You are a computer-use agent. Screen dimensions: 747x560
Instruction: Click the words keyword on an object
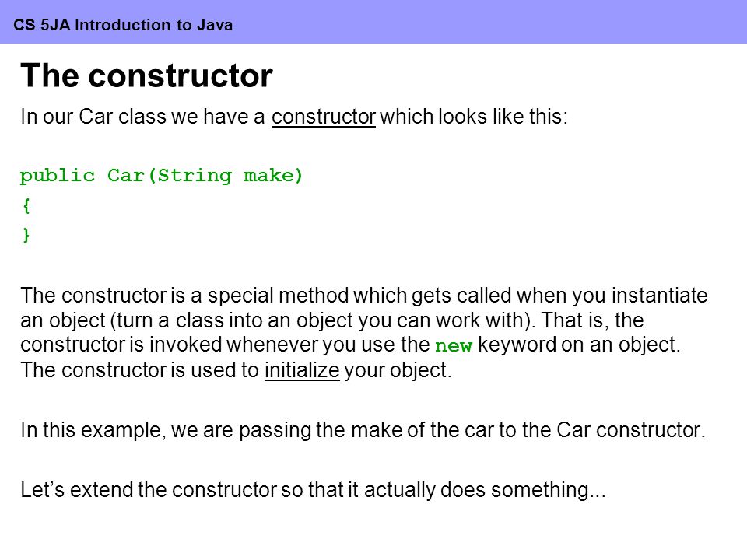click(x=579, y=345)
